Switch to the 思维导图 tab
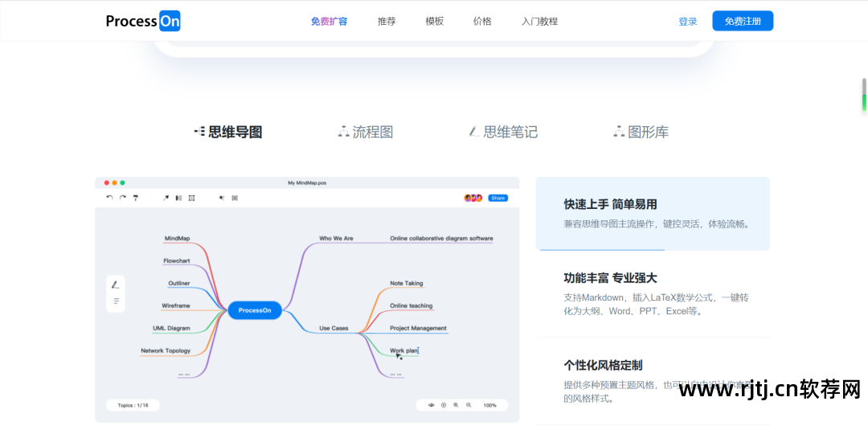The height and width of the screenshot is (426, 868). click(x=228, y=132)
